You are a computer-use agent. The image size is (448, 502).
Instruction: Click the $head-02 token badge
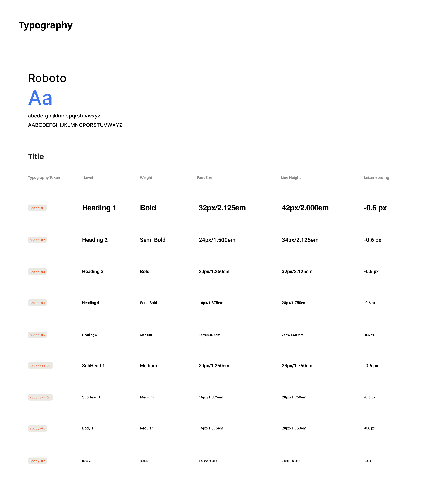point(37,240)
